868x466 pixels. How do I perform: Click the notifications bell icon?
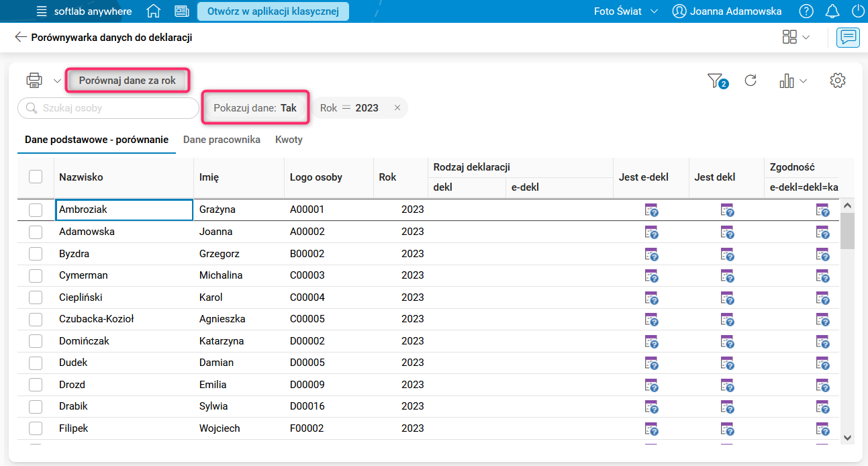point(832,11)
